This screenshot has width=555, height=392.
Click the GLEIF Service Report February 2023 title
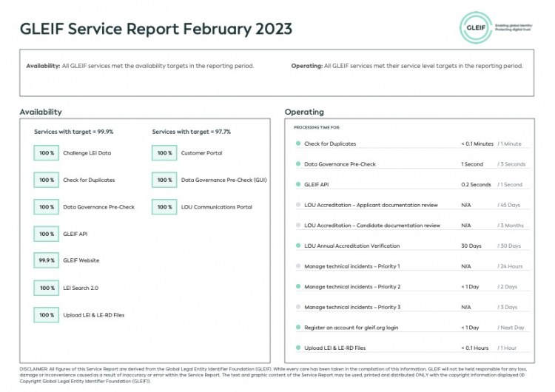156,29
